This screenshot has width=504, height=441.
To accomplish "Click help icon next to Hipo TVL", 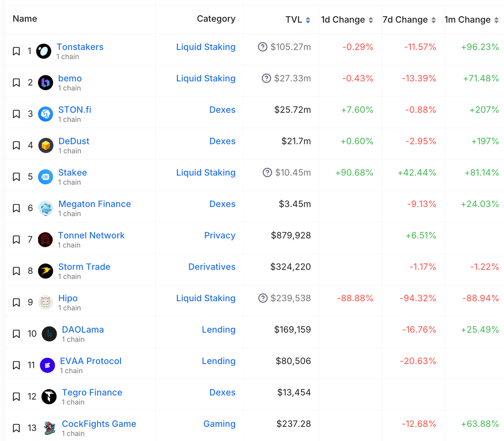I will pos(263,298).
